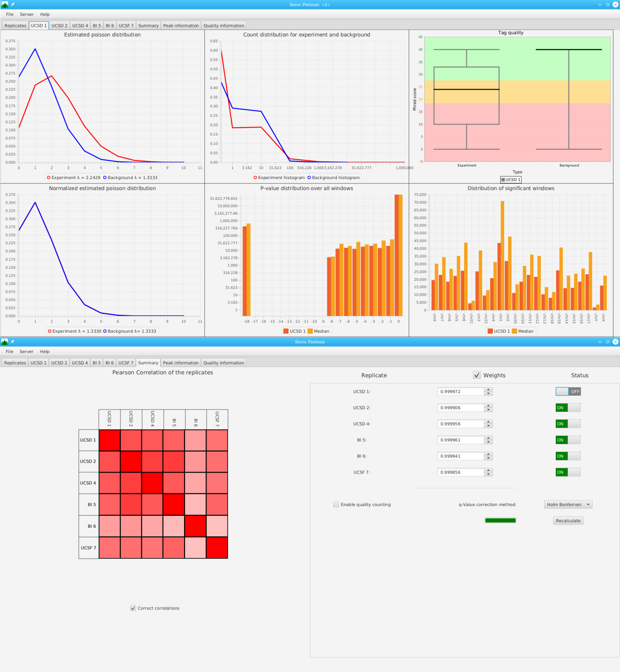Open the Server menu in Sierra Platinum <2>
This screenshot has height=672, width=620.
(26, 15)
